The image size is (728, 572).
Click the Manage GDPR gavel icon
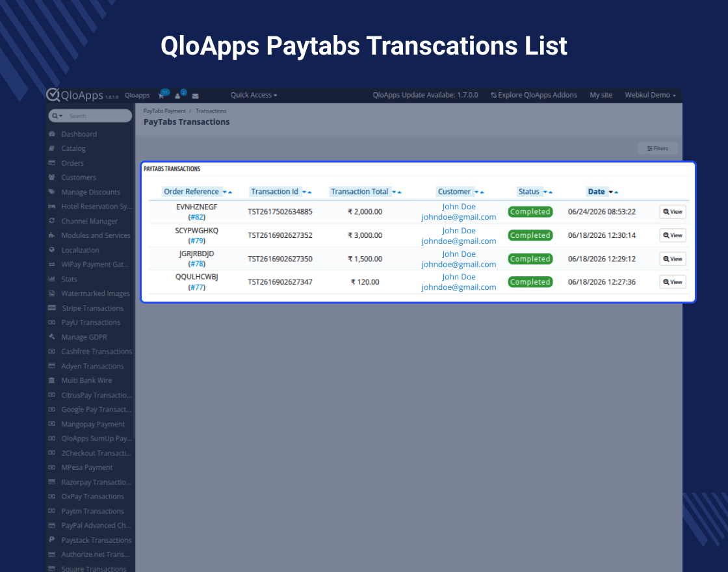pos(51,337)
